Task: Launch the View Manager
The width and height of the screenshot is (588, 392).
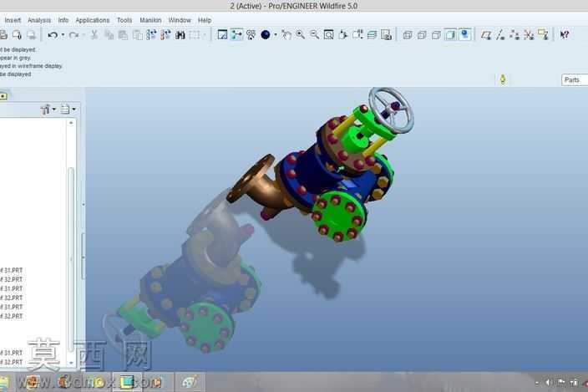Action: coord(386,35)
